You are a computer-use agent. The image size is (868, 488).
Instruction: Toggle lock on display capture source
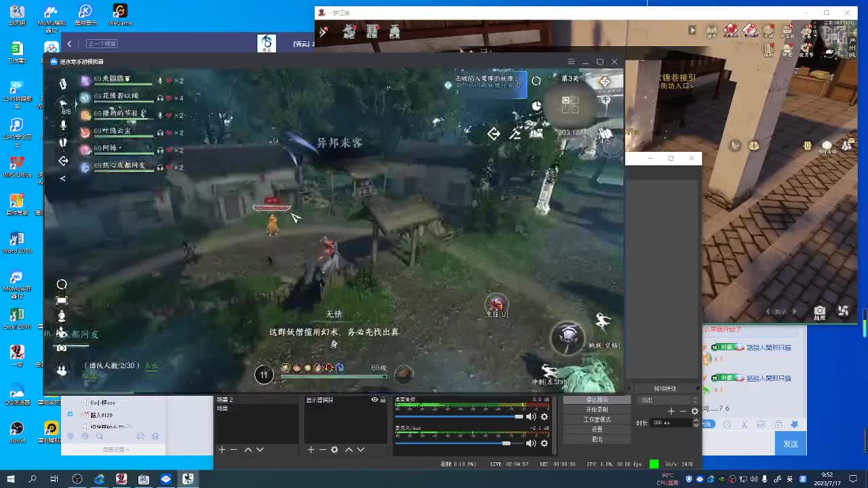point(383,400)
